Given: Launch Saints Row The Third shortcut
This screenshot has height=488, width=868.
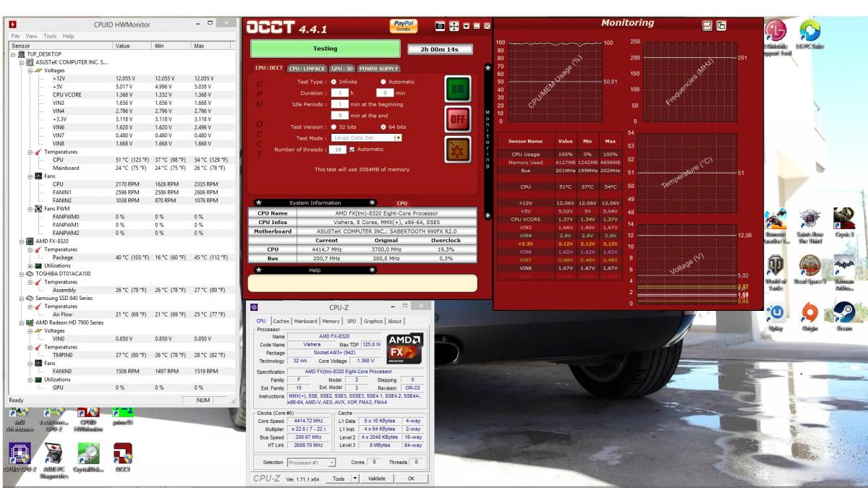Looking at the screenshot, I should tap(809, 226).
